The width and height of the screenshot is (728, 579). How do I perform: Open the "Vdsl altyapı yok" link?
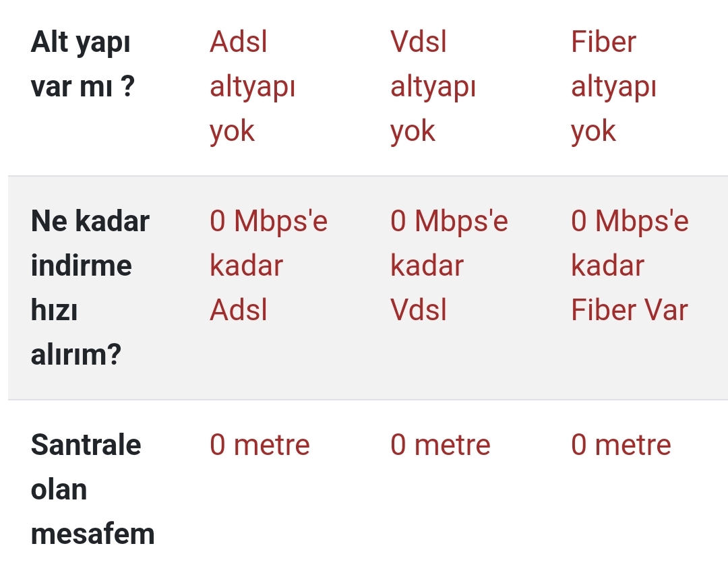point(433,87)
